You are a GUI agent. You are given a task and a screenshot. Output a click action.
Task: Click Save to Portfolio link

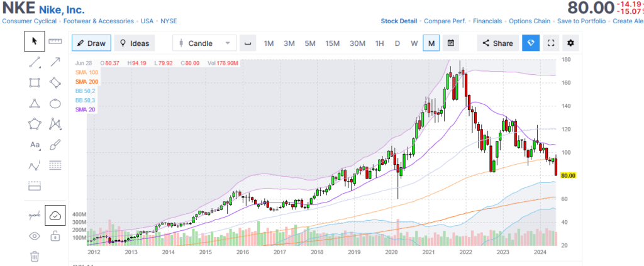581,21
